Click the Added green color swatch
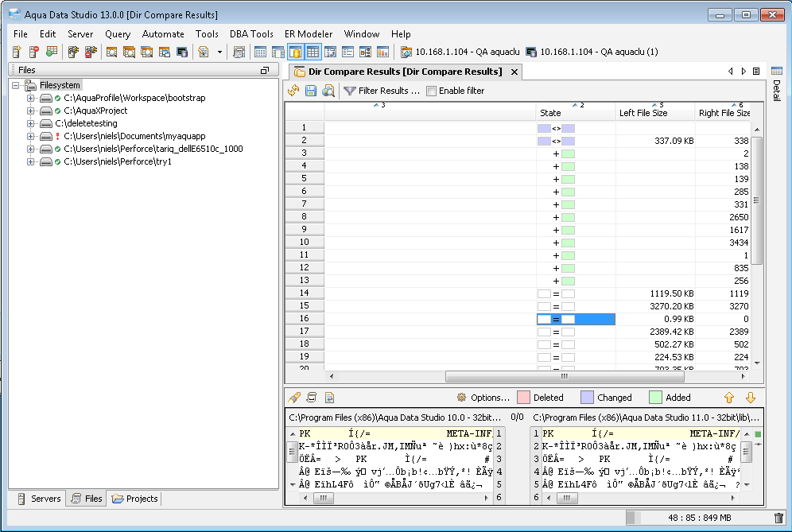 [x=655, y=398]
